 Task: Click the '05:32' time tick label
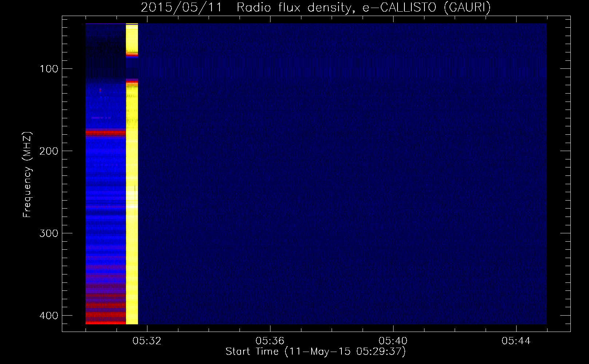pyautogui.click(x=147, y=341)
